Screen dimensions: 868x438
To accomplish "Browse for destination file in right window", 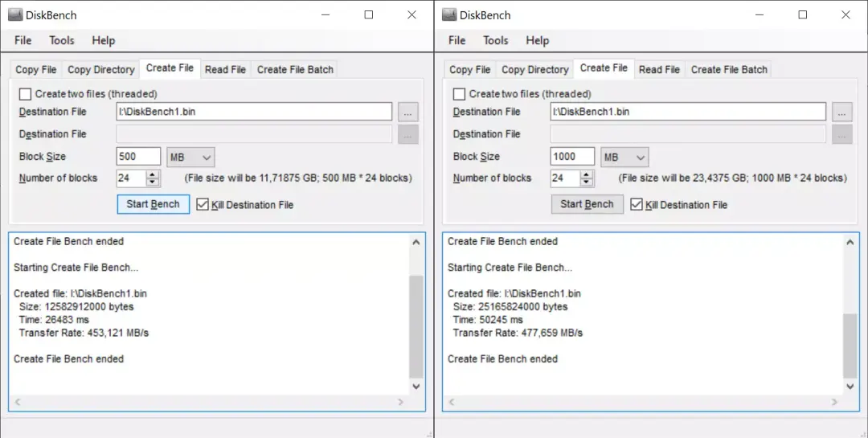I will coord(842,112).
